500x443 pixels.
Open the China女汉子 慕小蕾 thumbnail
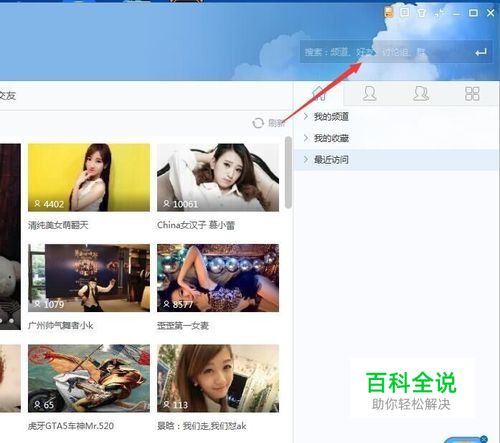(218, 177)
